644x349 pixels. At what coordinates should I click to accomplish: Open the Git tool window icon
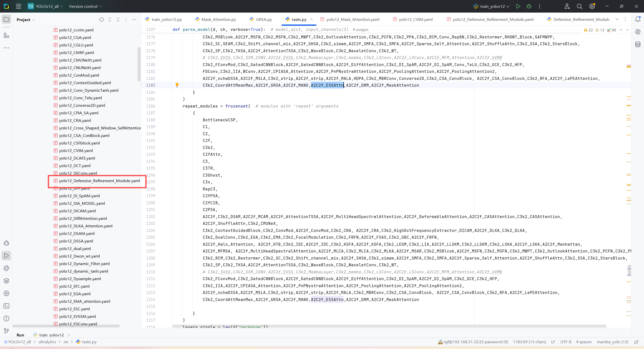[x=6, y=331]
